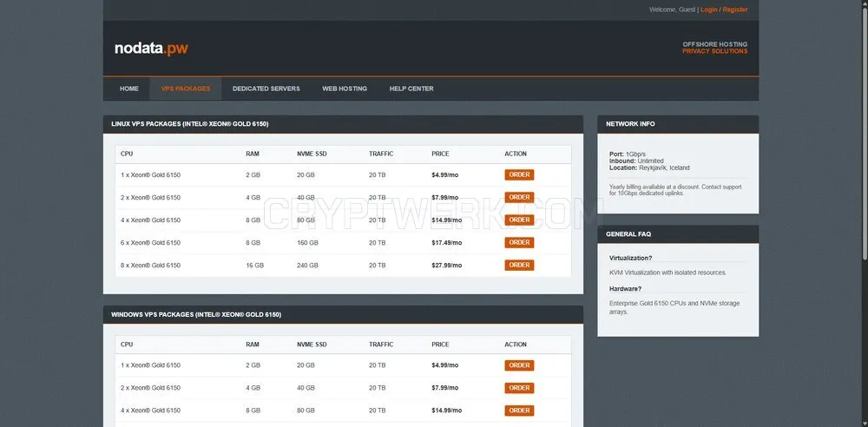
Task: Click the Windows table RAM column header
Action: click(x=253, y=345)
